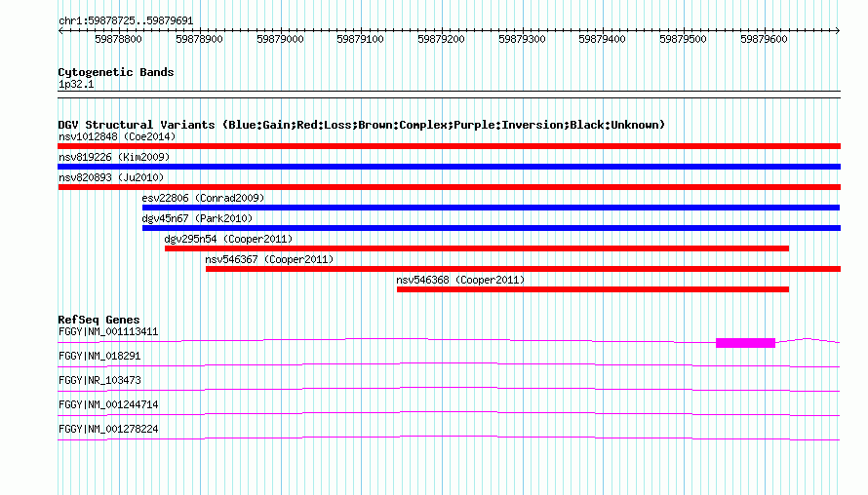Open gene label FGGY|NM_018291

(x=99, y=357)
